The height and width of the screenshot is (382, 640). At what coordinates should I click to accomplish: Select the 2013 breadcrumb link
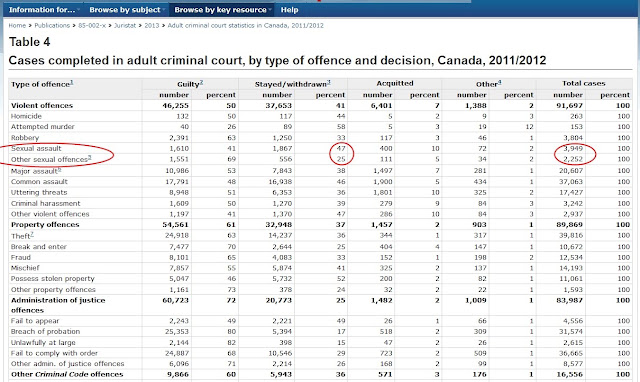(151, 25)
